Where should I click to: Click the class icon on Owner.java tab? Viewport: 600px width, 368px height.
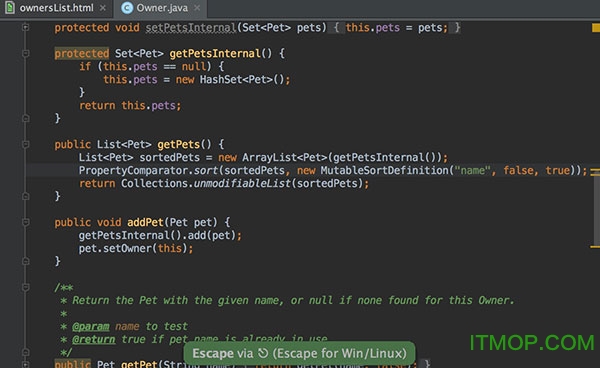click(127, 8)
